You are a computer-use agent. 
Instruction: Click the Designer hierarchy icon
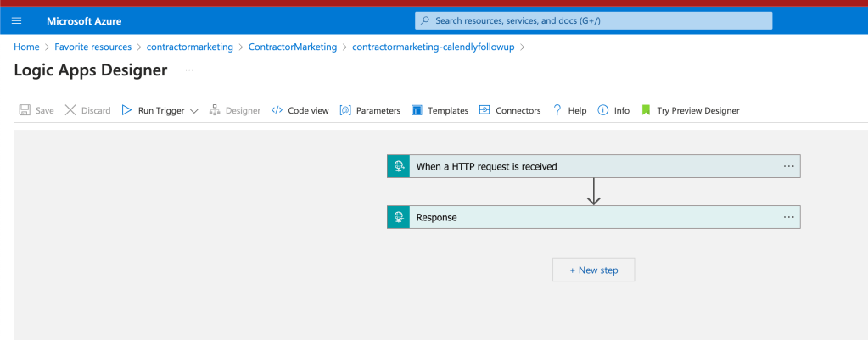(215, 110)
